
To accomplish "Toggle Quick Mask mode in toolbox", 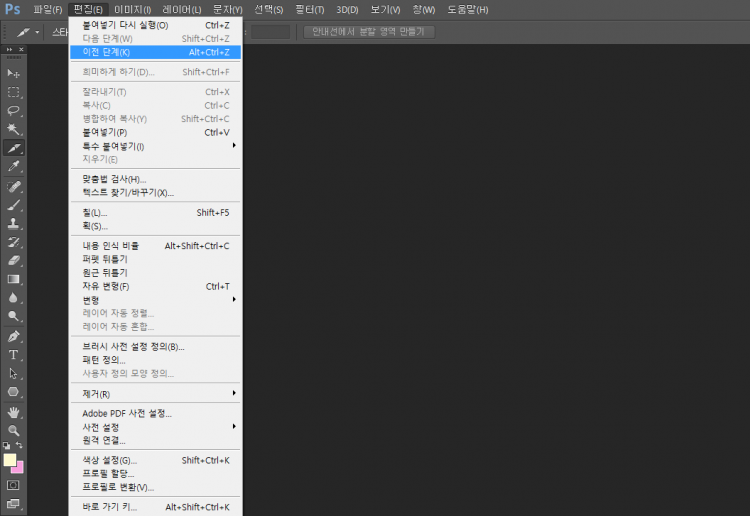I will point(14,485).
